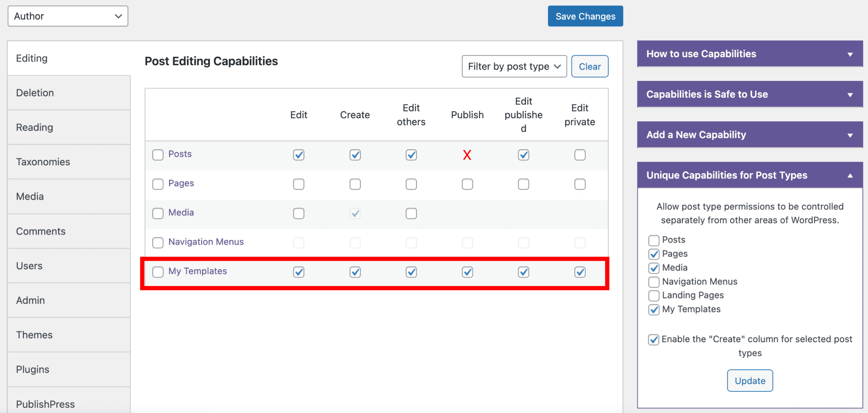
Task: Check Navigation Menus in Unique Capabilities list
Action: pyautogui.click(x=654, y=282)
